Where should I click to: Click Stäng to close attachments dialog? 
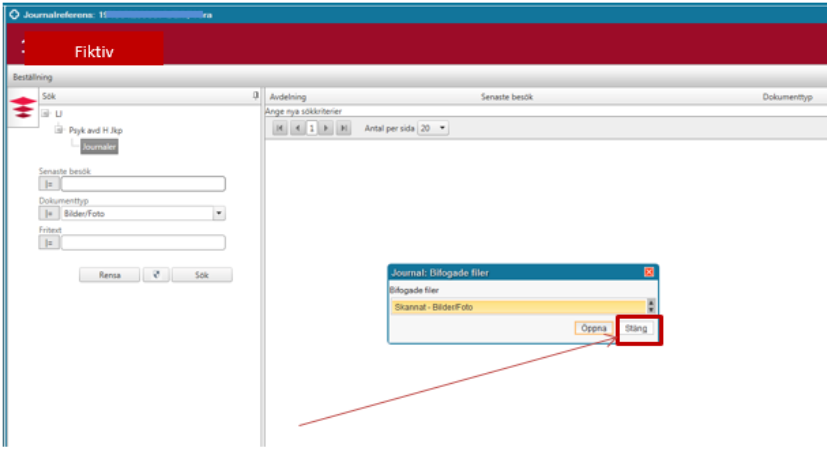(636, 328)
